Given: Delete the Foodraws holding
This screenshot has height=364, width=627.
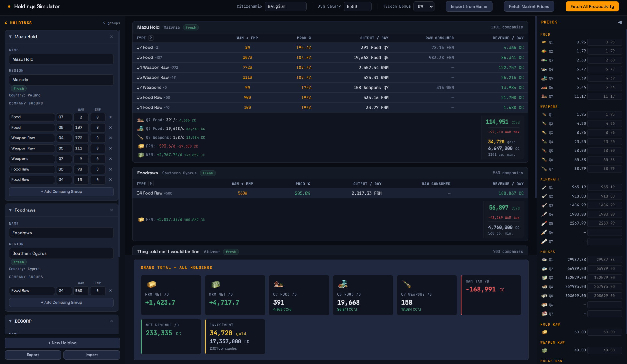Looking at the screenshot, I should pos(112,210).
